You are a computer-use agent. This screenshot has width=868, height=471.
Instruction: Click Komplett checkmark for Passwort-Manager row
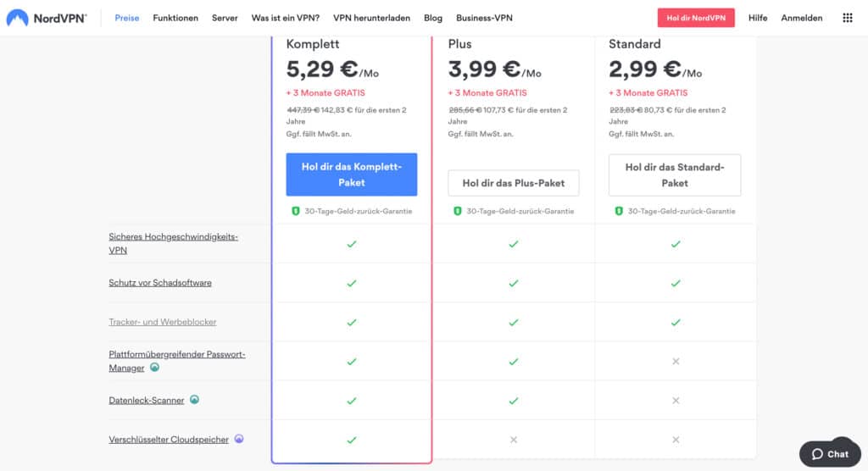(x=352, y=362)
